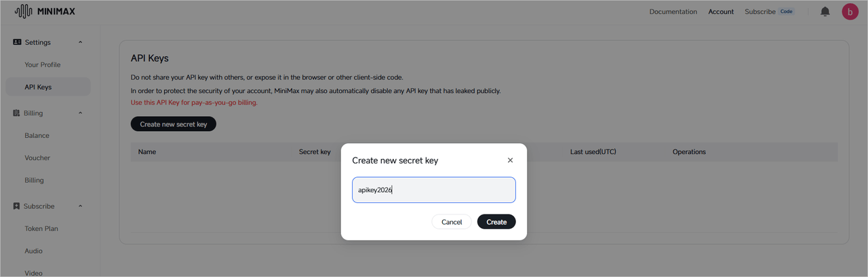Open Subscribe in the top navigation
The image size is (868, 277).
pyautogui.click(x=760, y=12)
